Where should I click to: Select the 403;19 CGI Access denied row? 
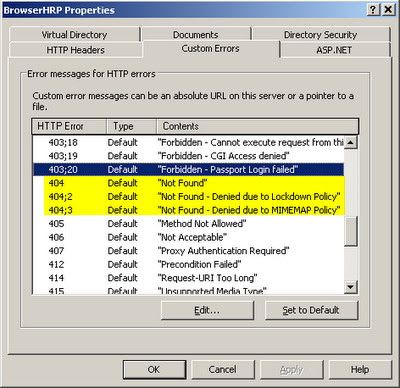188,156
